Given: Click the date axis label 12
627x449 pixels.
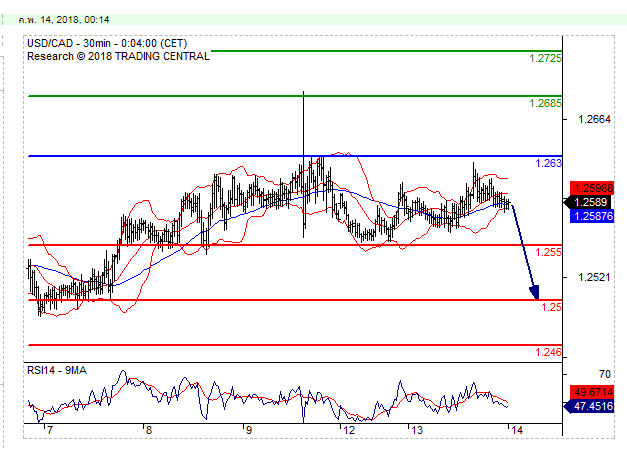Looking at the screenshot, I should 349,430.
